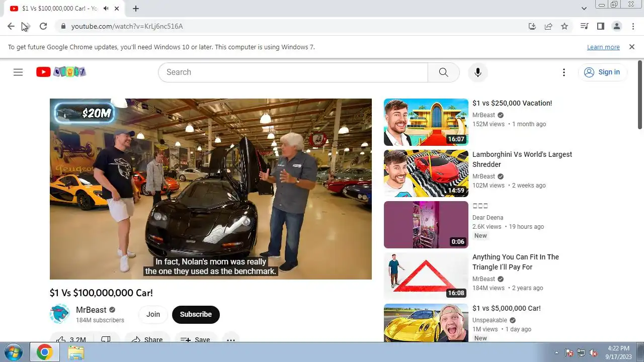Open Unspeakable channel name
The width and height of the screenshot is (644, 362).
[x=490, y=320]
